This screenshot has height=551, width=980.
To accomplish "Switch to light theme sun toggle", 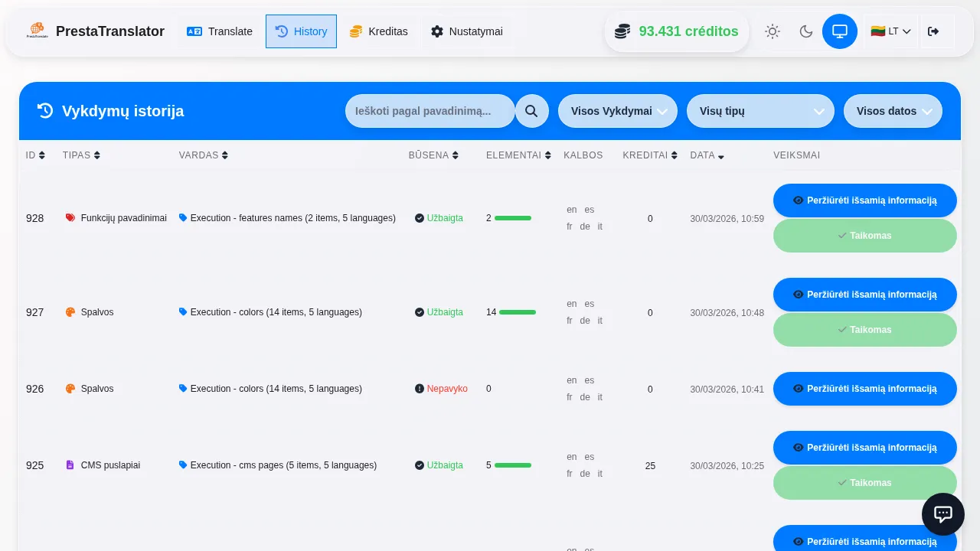I will tap(773, 31).
